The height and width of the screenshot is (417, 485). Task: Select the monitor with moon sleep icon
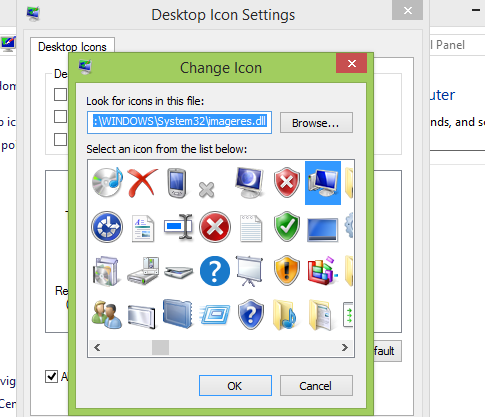(250, 182)
